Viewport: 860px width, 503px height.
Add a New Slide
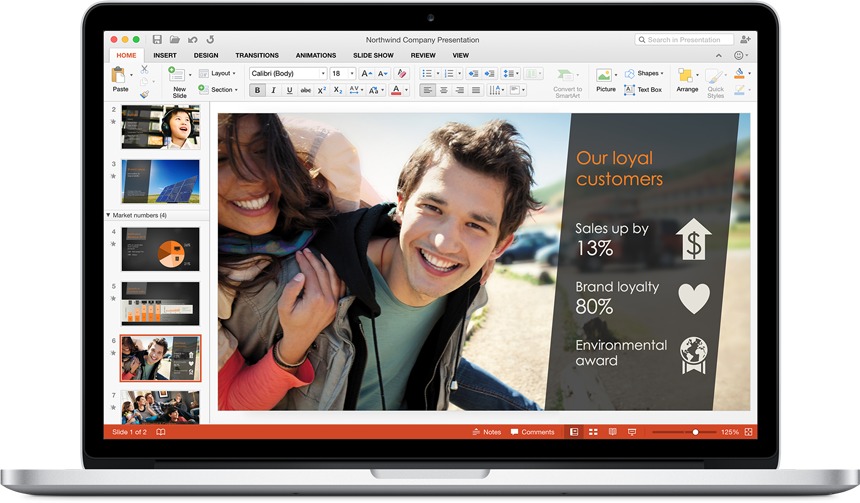[179, 79]
